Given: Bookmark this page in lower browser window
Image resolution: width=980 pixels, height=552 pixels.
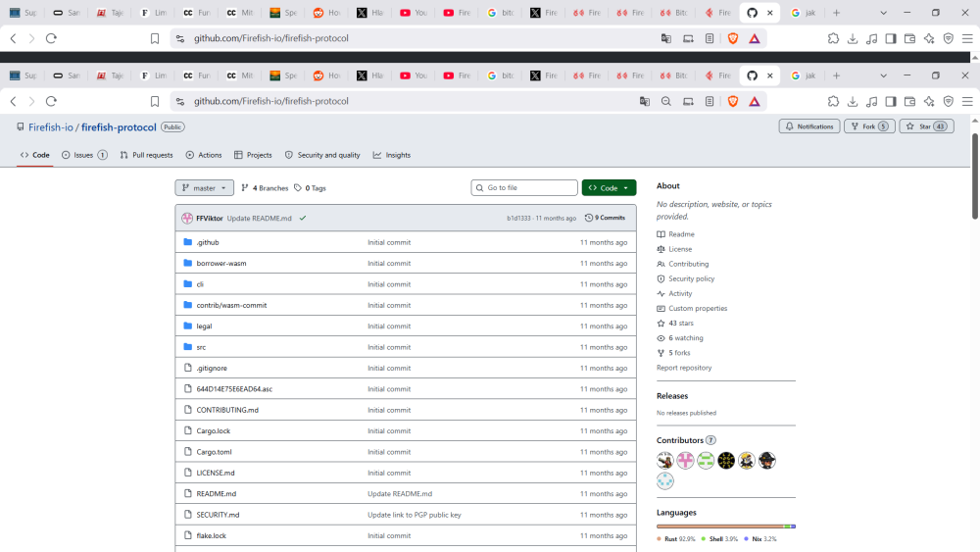Looking at the screenshot, I should [155, 101].
